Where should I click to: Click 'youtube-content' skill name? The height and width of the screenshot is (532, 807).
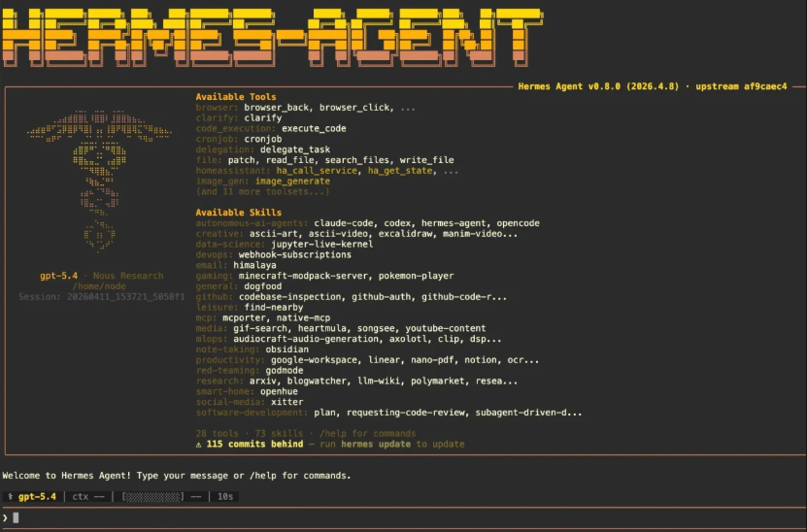pyautogui.click(x=445, y=328)
